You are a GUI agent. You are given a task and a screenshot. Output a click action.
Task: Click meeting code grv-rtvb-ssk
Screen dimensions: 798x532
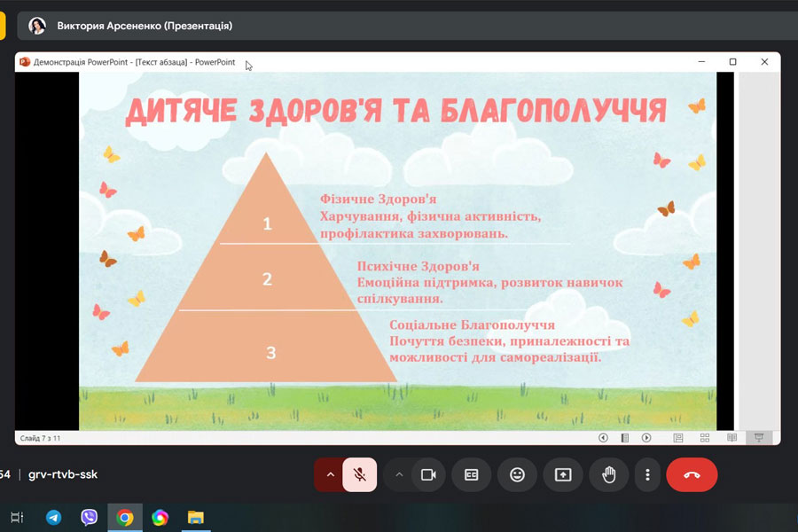pos(63,474)
